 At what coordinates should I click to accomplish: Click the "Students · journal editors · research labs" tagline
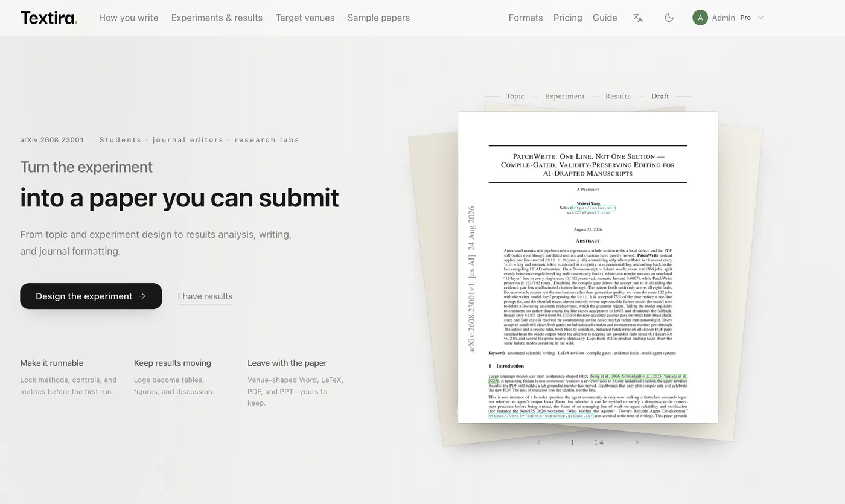pyautogui.click(x=200, y=140)
